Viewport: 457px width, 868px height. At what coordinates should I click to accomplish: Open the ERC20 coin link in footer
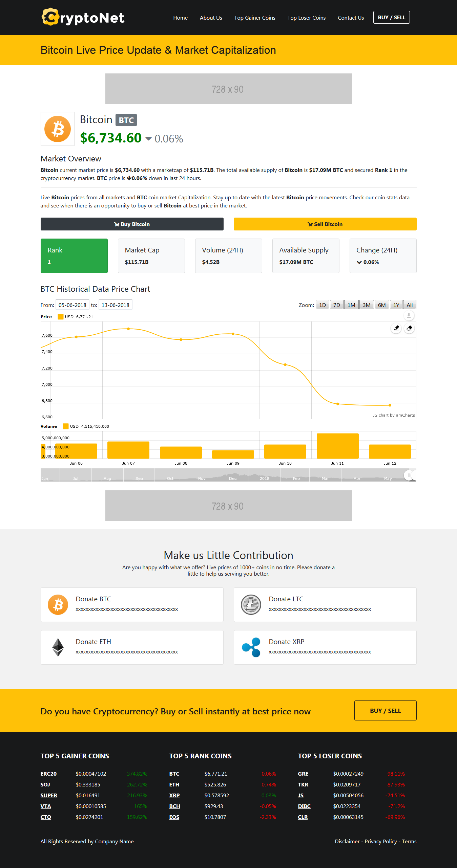tap(48, 774)
